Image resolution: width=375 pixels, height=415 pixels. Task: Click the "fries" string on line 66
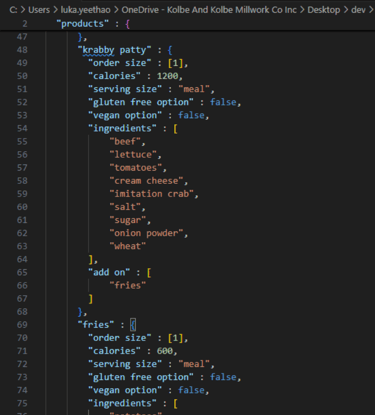point(128,285)
